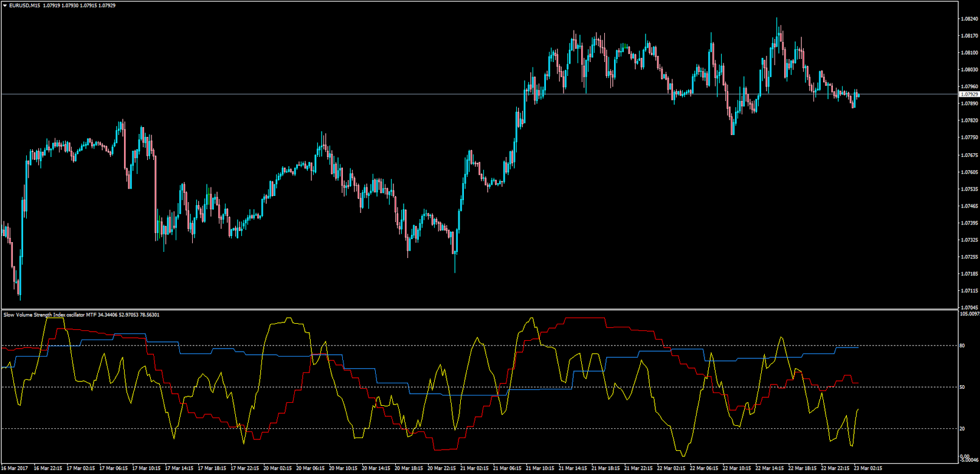
Task: Click the 105.0097 oscillator scale maximum
Action: tap(970, 314)
